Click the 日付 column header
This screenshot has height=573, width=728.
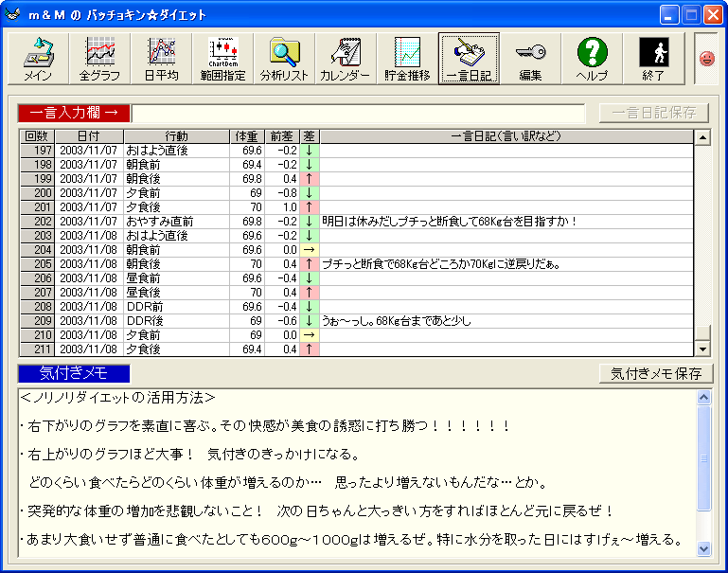pos(89,136)
